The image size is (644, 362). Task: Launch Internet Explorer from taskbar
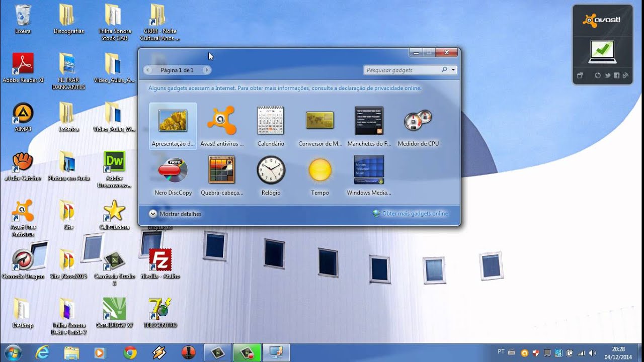coord(42,353)
